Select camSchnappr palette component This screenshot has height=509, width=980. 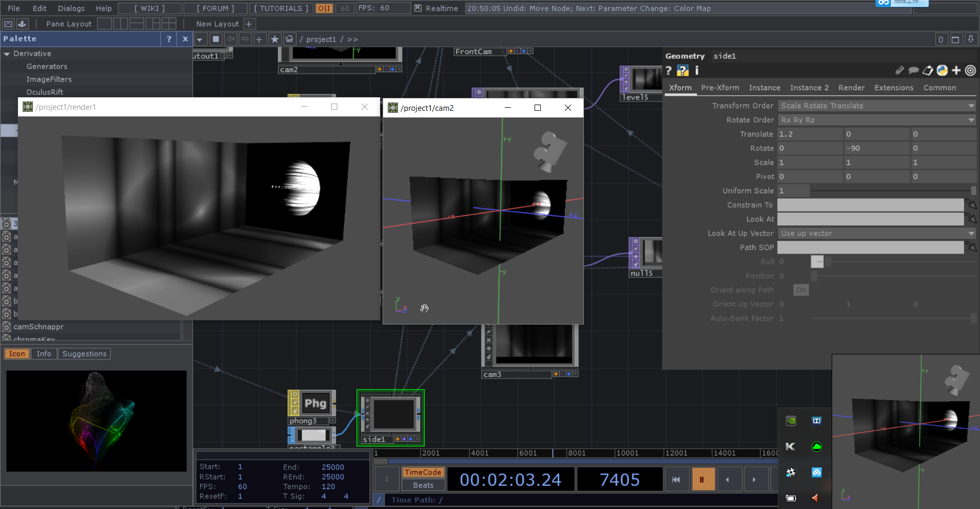click(39, 327)
